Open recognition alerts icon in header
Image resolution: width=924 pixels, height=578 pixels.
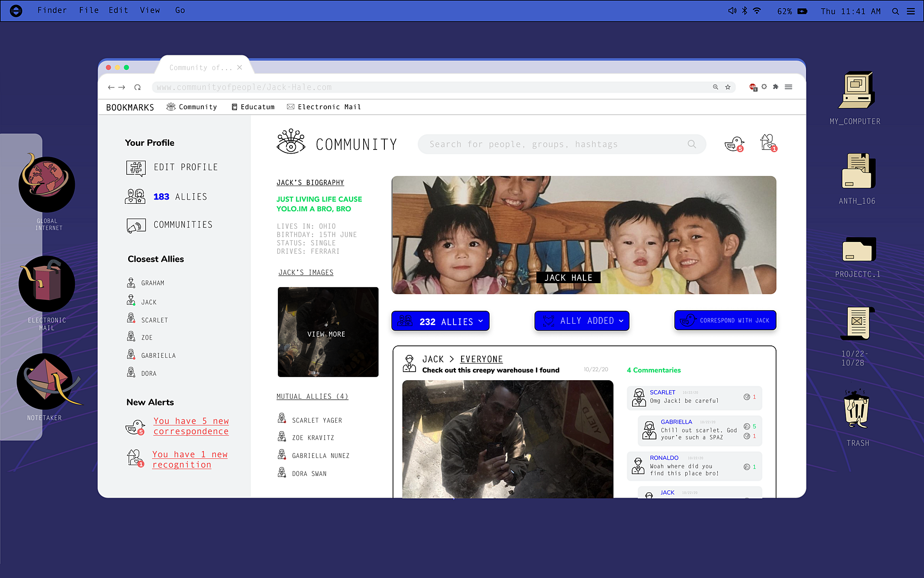(769, 143)
